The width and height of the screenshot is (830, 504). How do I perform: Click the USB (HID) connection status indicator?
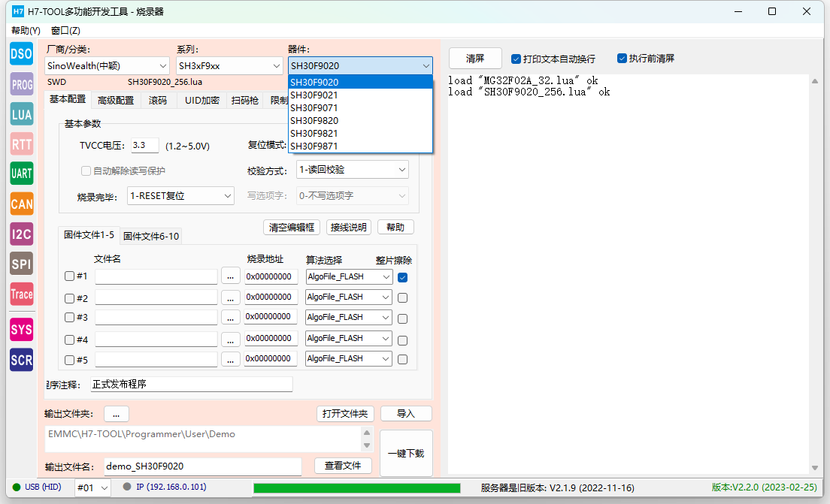click(x=37, y=487)
